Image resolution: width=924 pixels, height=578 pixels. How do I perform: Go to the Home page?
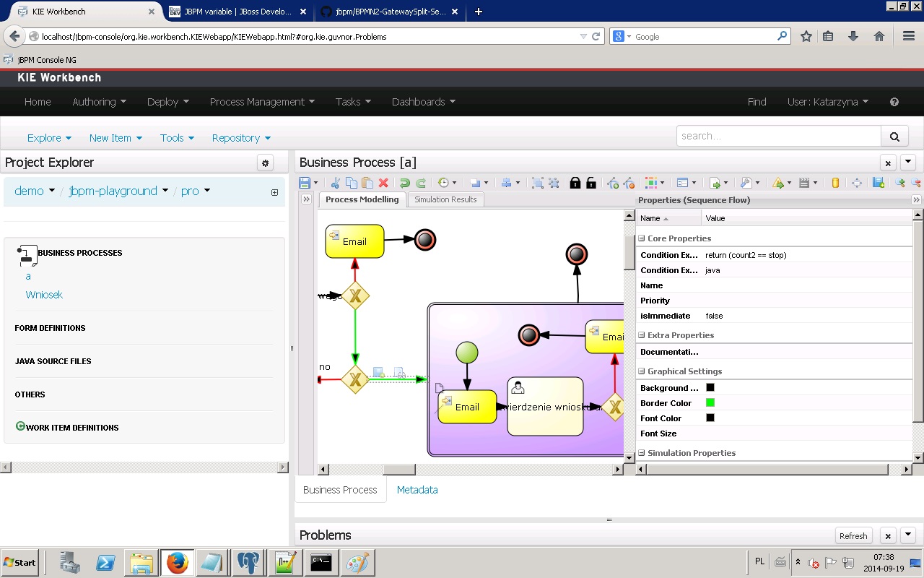tap(38, 102)
